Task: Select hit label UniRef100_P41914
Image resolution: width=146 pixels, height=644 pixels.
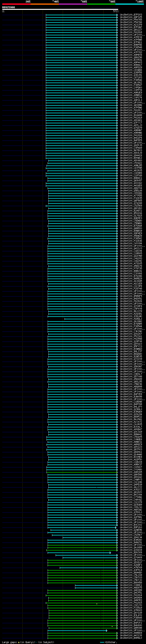Action: (x=131, y=595)
